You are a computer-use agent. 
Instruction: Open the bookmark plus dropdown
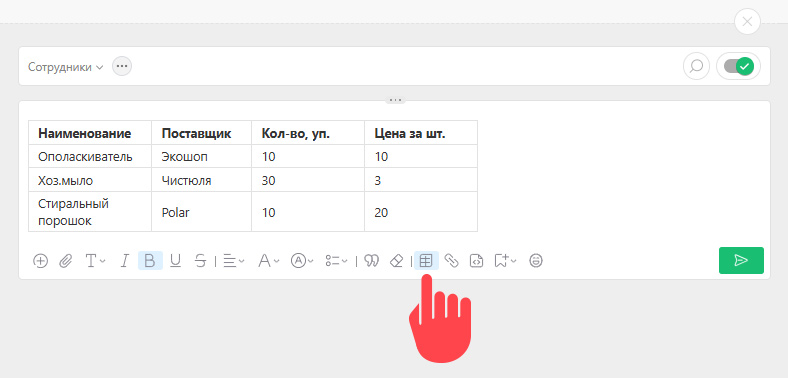coord(506,261)
